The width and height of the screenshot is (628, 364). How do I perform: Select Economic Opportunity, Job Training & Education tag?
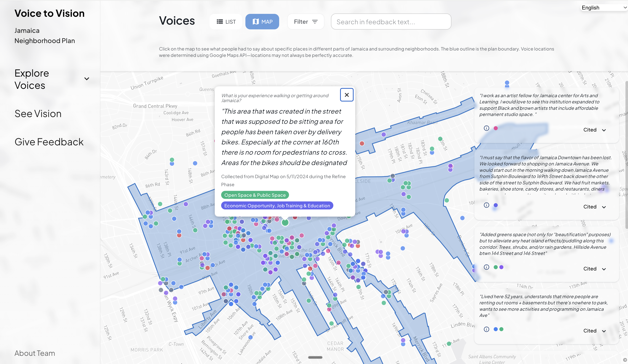point(277,206)
